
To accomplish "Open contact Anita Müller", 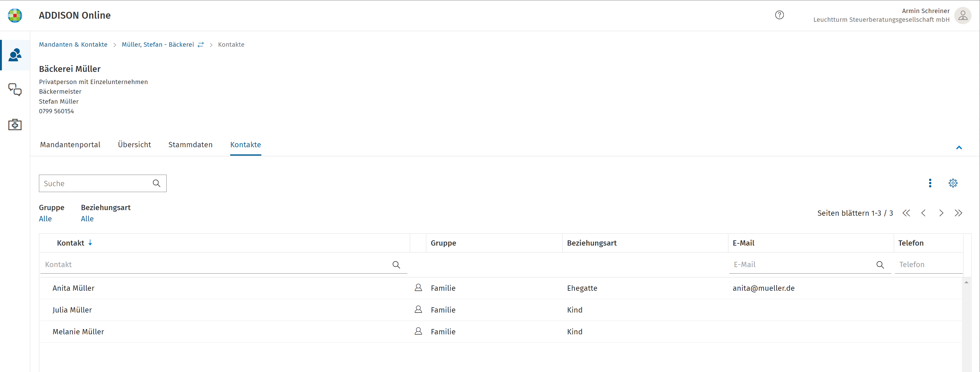I will tap(73, 288).
